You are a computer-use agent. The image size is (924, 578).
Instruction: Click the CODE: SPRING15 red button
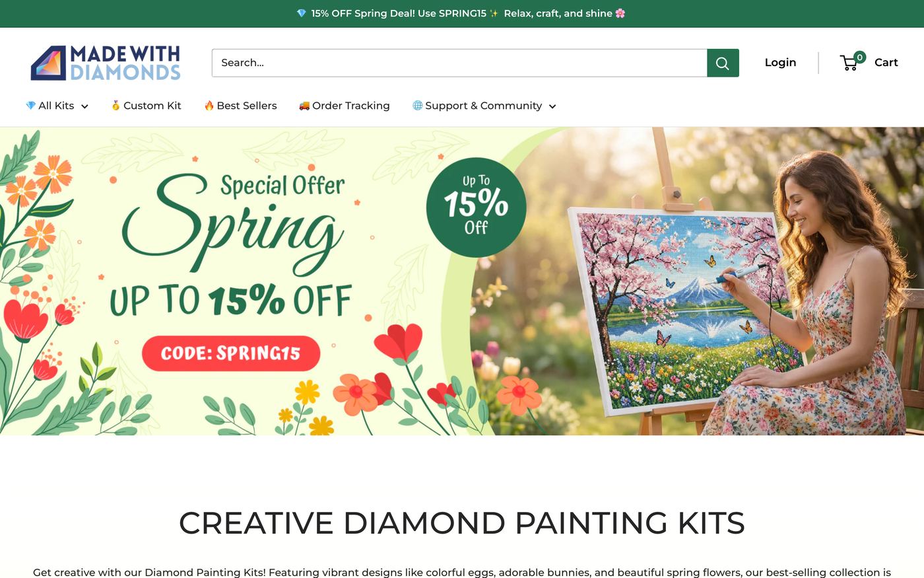[x=231, y=353]
